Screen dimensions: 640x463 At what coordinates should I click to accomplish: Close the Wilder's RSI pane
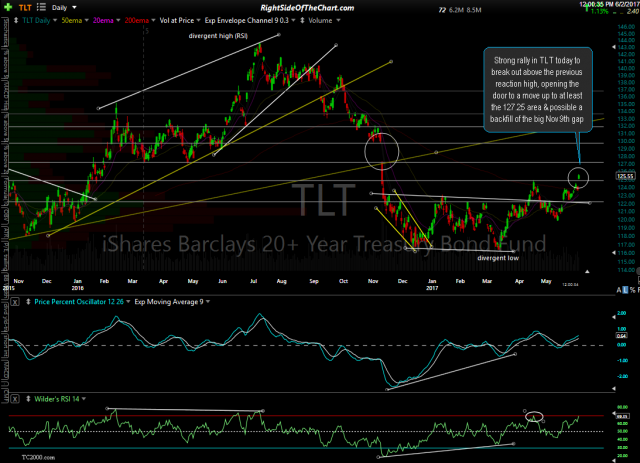[x=15, y=399]
